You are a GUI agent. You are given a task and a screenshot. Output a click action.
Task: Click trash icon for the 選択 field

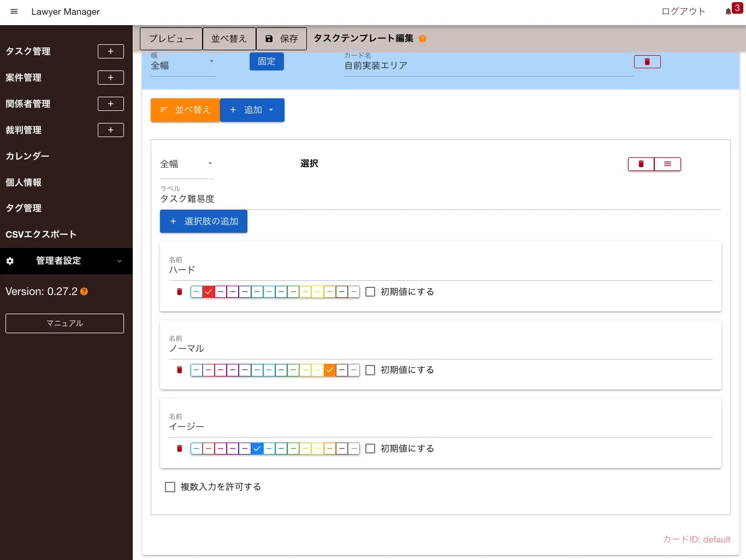pos(641,164)
